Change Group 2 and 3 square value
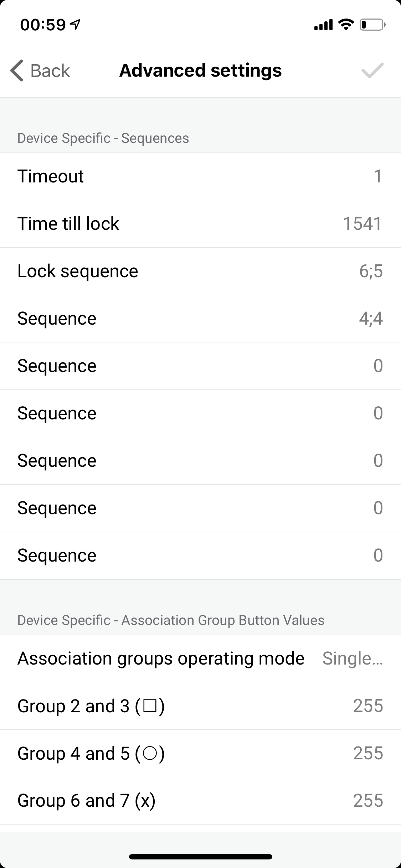Viewport: 401px width, 868px height. point(368,706)
